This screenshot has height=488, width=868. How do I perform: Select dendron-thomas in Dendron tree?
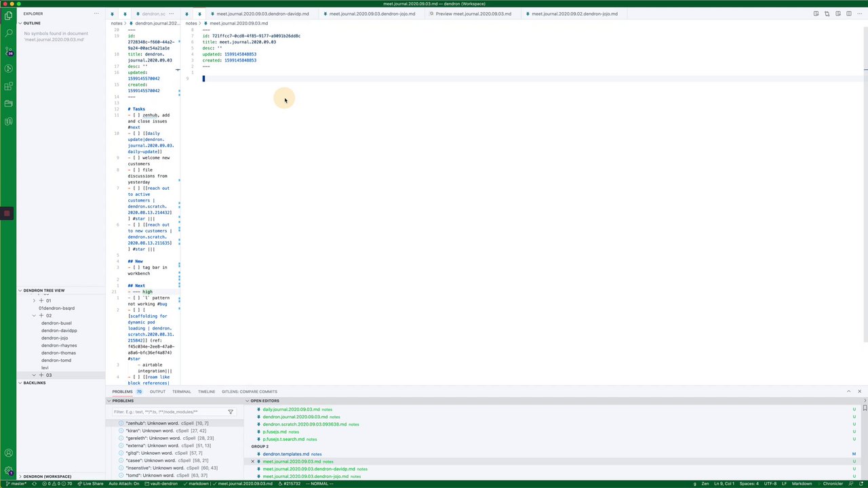58,353
